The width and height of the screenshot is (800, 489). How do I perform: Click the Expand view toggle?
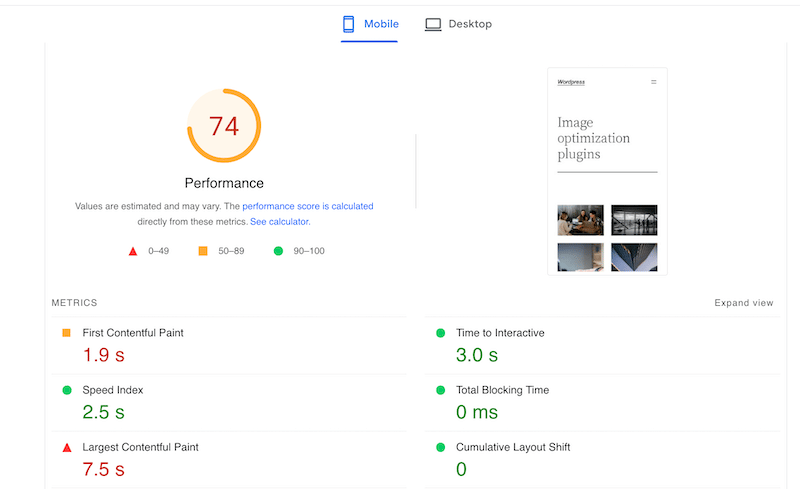(x=743, y=303)
